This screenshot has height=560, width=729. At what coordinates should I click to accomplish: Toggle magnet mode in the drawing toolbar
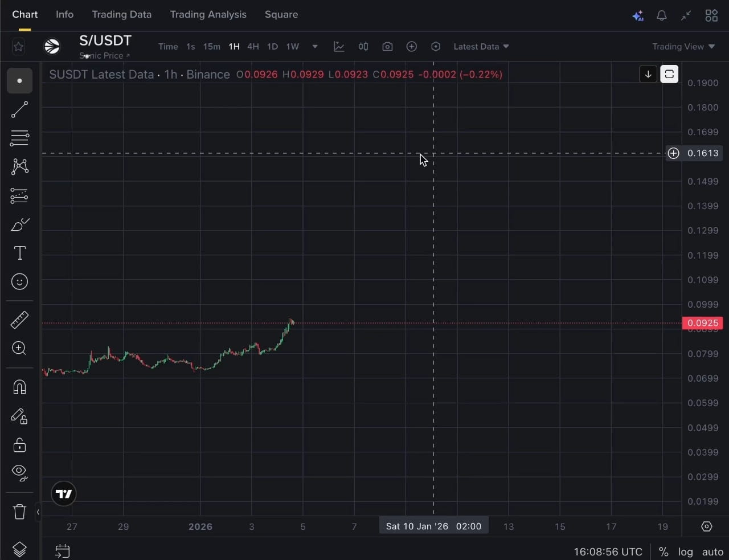(19, 387)
